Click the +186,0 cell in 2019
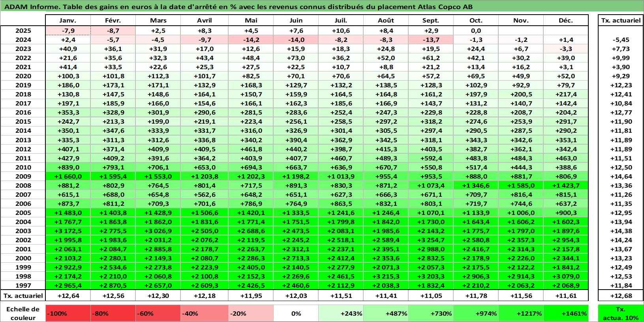Screen dimensions: 644x322 point(68,85)
